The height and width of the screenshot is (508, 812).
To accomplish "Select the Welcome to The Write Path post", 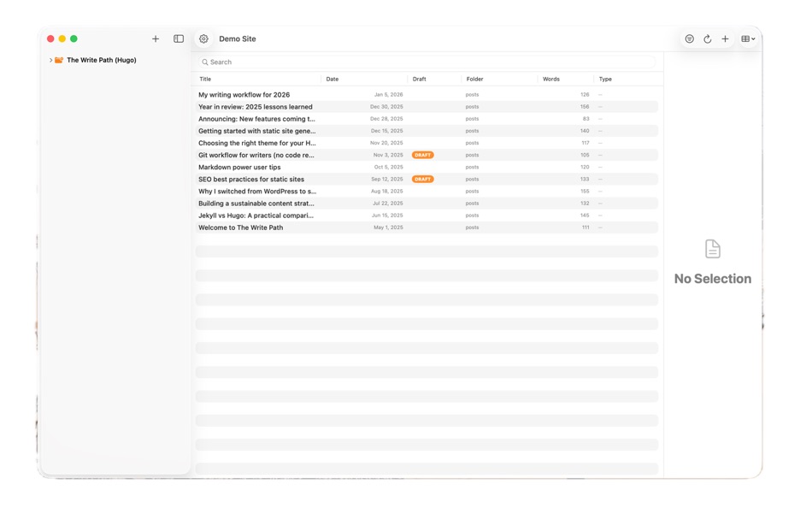I will [246, 227].
